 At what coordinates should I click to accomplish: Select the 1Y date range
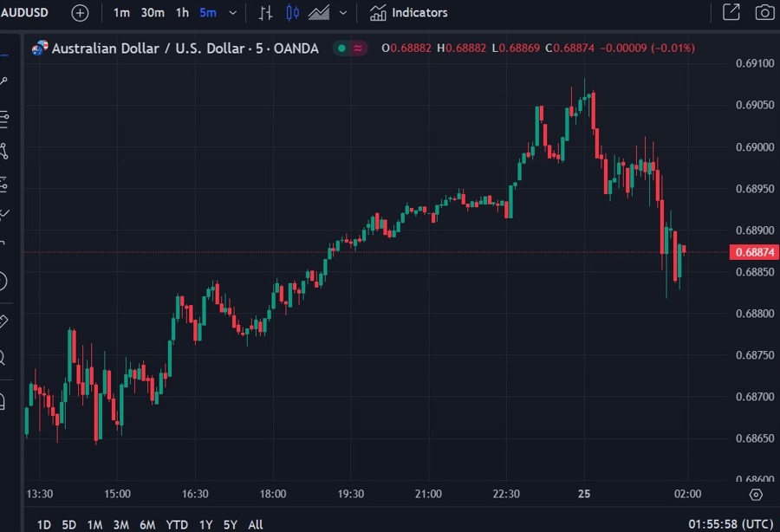(205, 524)
